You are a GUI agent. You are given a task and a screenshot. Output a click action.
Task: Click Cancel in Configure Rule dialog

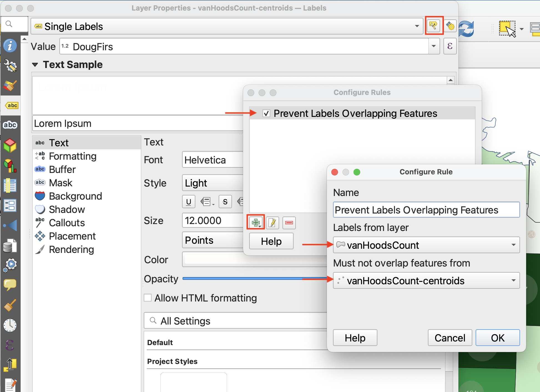click(450, 338)
